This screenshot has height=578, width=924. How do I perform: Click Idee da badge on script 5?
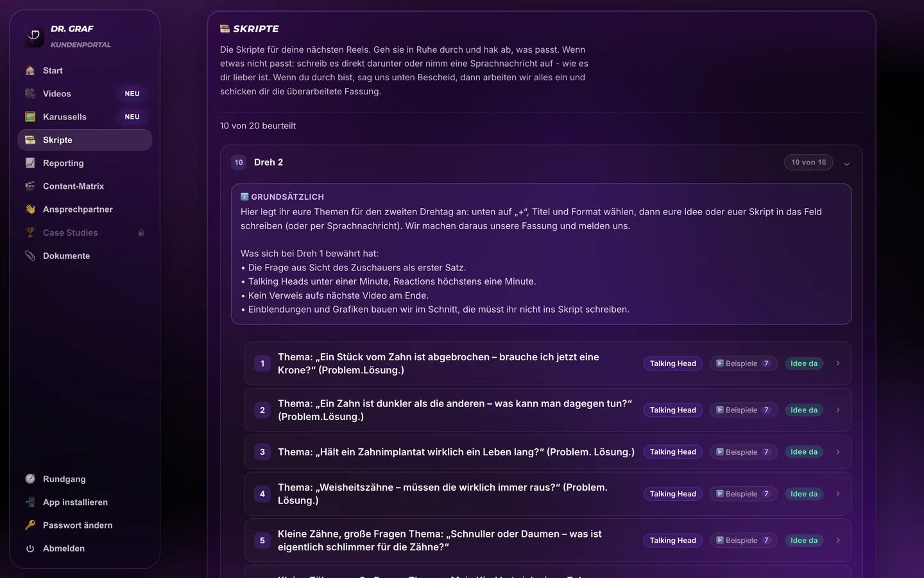point(804,541)
